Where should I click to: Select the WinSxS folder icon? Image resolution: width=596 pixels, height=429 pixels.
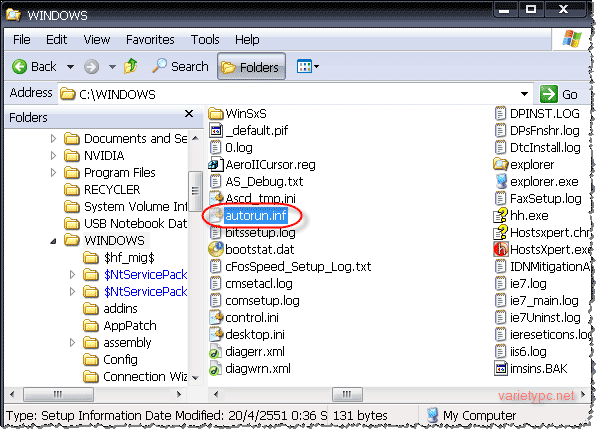tap(216, 113)
